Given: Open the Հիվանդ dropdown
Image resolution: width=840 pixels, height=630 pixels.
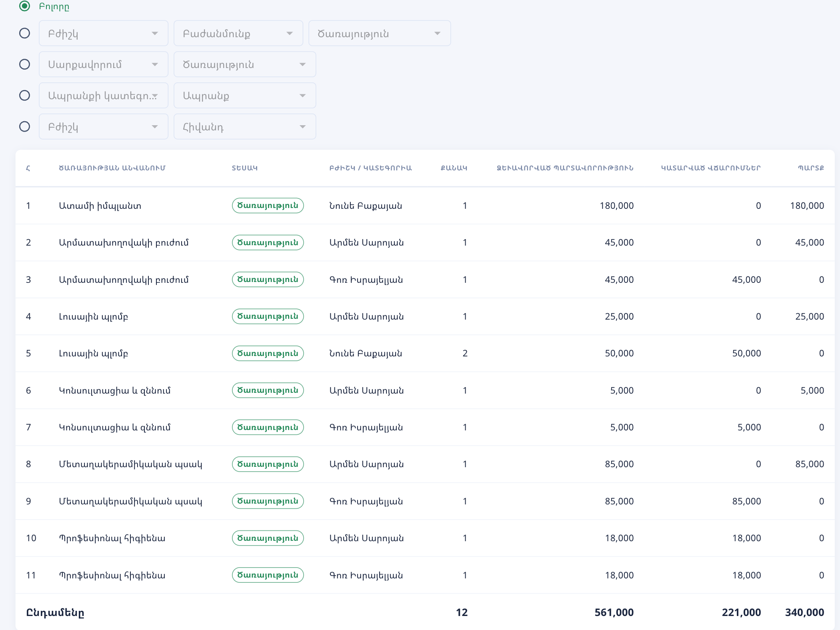Looking at the screenshot, I should [x=245, y=127].
